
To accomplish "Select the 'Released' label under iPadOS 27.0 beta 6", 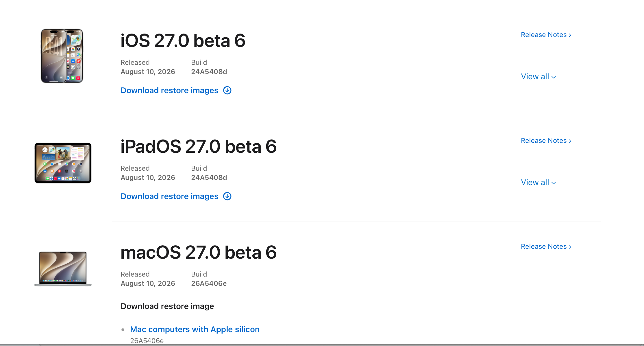I will tap(135, 168).
